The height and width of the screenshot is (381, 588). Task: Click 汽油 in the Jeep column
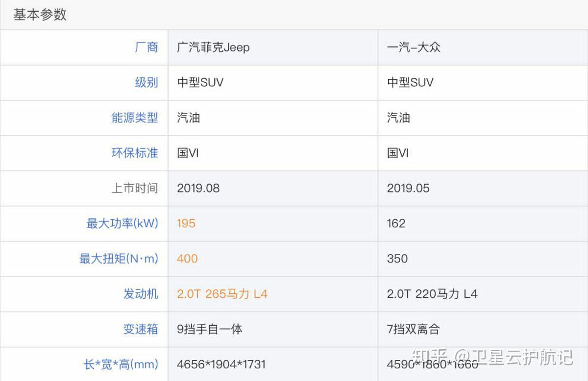188,118
